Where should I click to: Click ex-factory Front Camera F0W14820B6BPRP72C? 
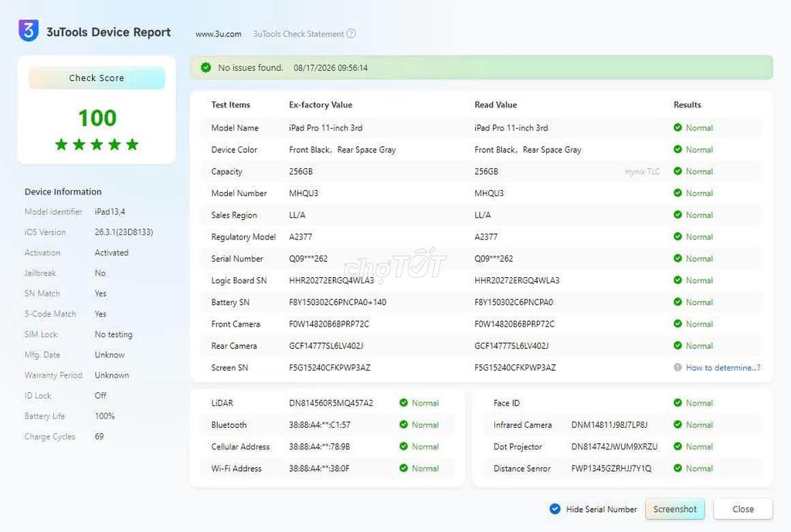(329, 324)
